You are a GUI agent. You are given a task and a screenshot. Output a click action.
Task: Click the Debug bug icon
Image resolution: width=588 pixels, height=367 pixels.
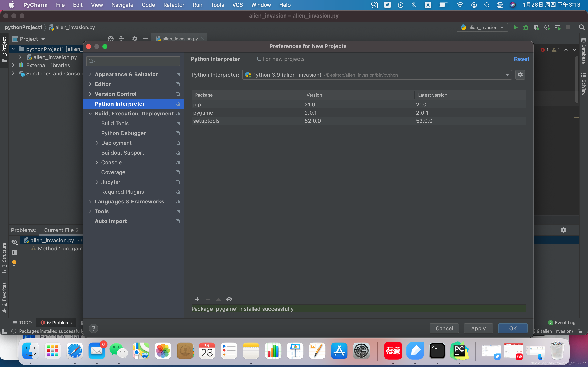click(x=526, y=28)
